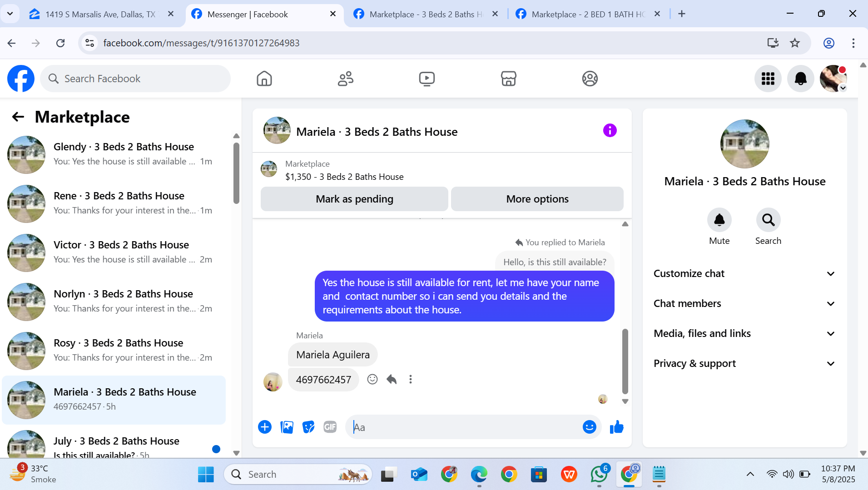
Task: Search within the conversation
Action: click(x=769, y=220)
